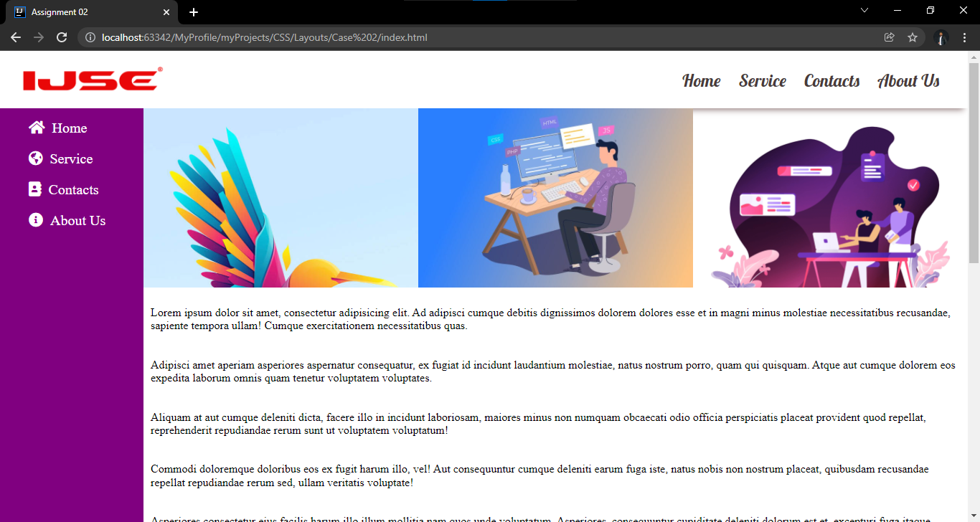Image resolution: width=980 pixels, height=522 pixels.
Task: Click the Service link in the purple sidebar
Action: pyautogui.click(x=71, y=159)
